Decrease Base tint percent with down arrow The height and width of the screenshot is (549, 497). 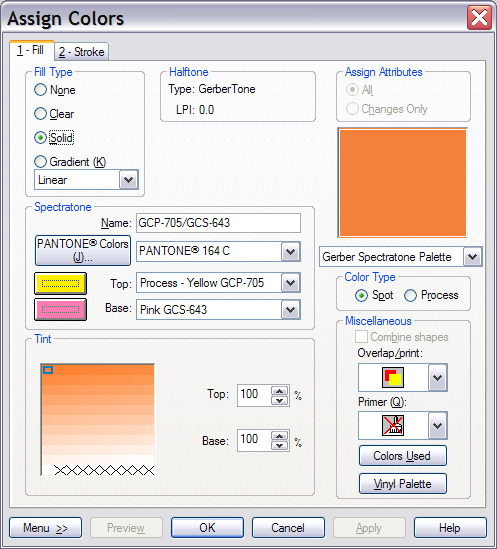click(x=279, y=445)
